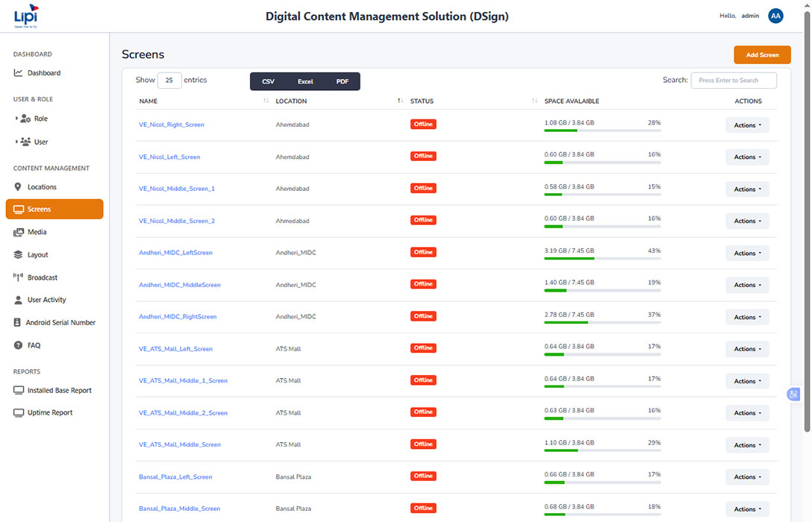Open Actions dropdown for VE_Nicol_Middle_Screen_1
812x522 pixels.
747,189
